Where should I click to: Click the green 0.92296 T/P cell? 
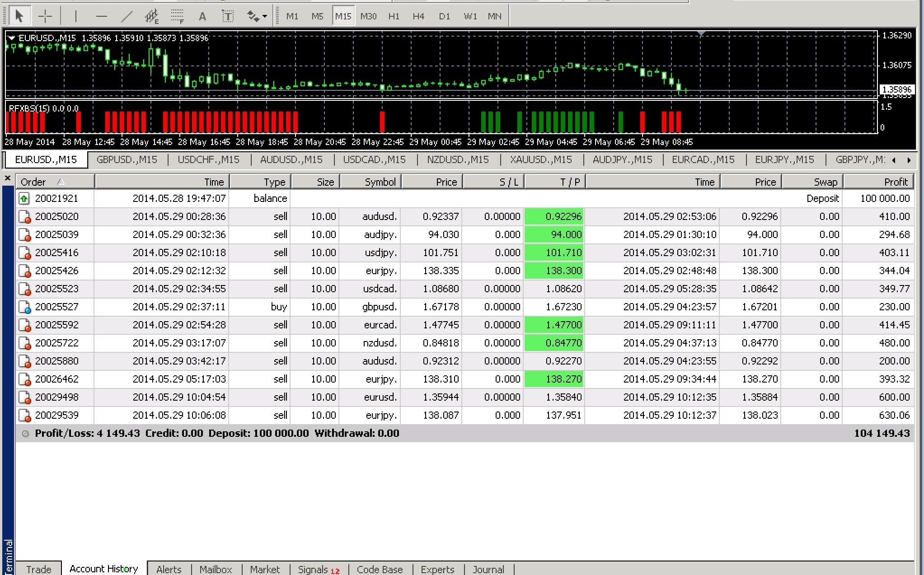[554, 216]
